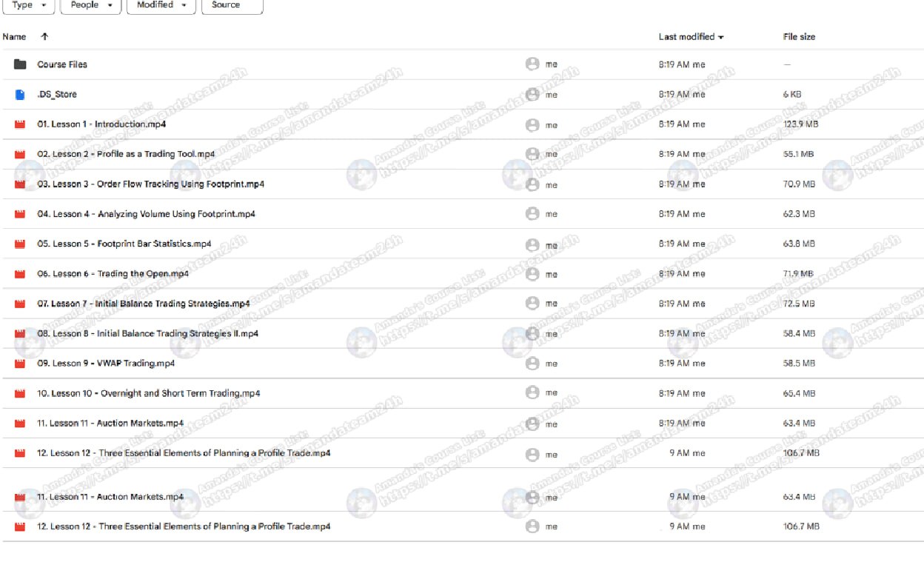924x562 pixels.
Task: Expand the People filter dropdown
Action: point(90,5)
